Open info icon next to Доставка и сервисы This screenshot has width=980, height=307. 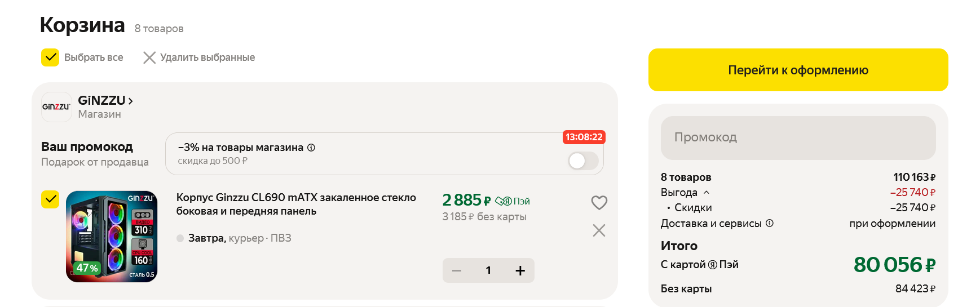[770, 223]
